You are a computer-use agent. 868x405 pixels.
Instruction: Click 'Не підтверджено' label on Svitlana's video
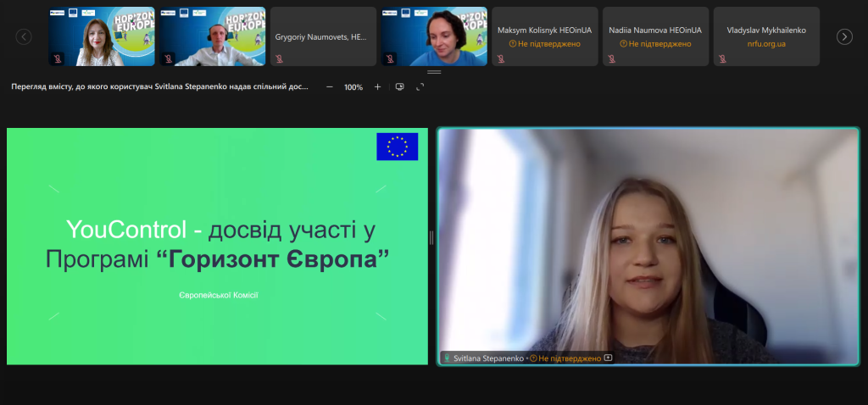[x=570, y=358]
